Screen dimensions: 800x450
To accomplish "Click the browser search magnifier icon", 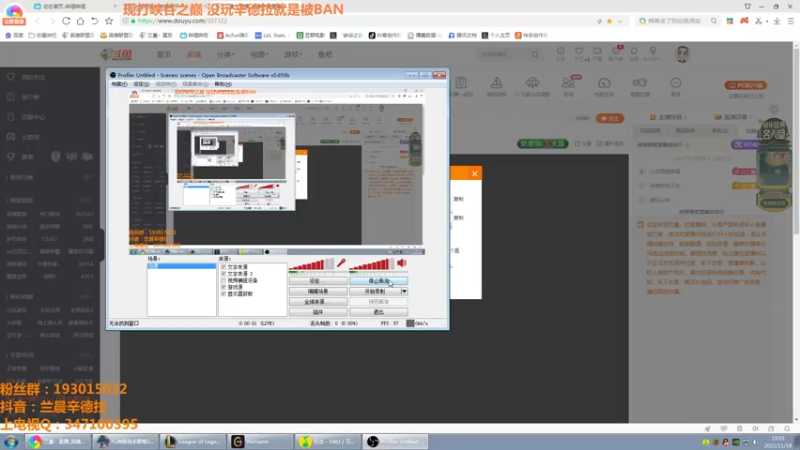I will [714, 21].
